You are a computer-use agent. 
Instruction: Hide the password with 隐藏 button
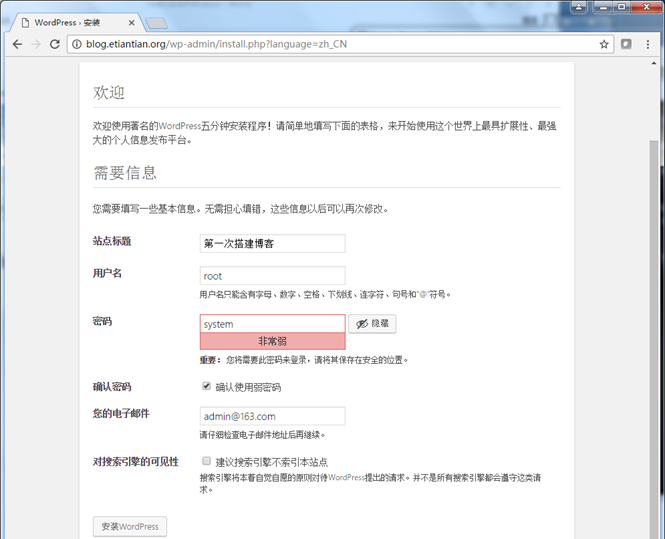(x=372, y=324)
